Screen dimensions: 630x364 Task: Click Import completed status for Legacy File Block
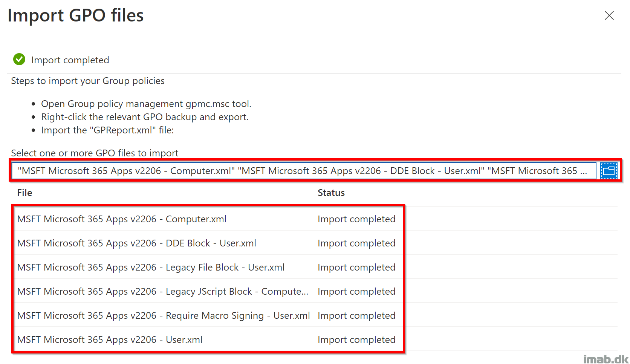point(356,267)
